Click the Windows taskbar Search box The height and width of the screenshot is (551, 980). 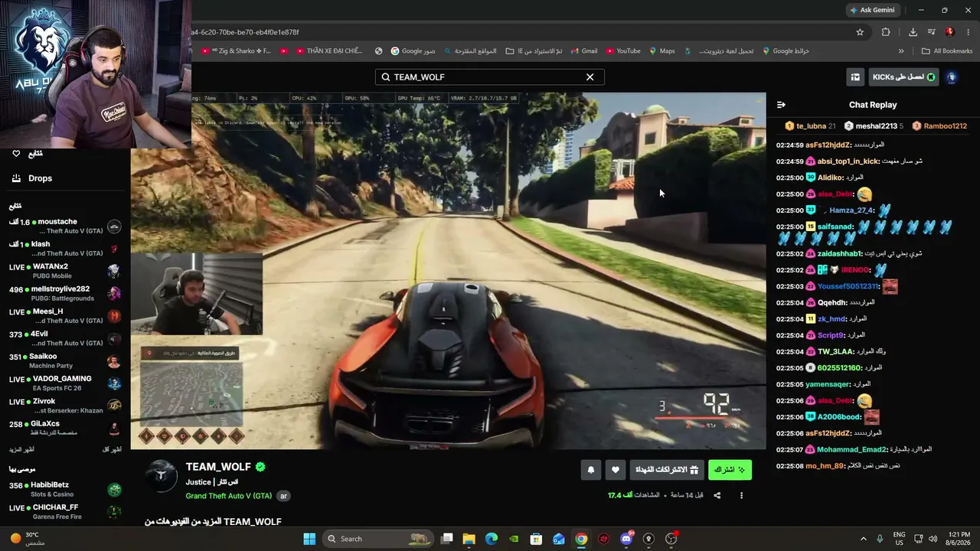click(377, 539)
